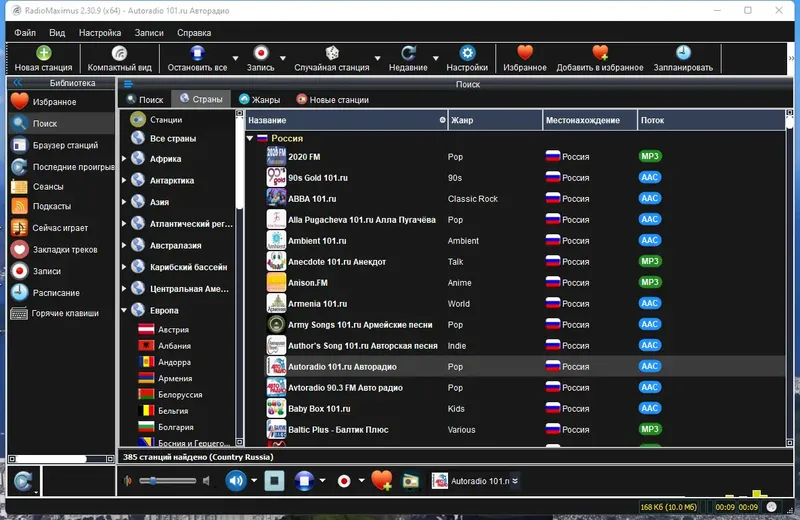
Task: Open Settings gear in toolbar
Action: 467,59
